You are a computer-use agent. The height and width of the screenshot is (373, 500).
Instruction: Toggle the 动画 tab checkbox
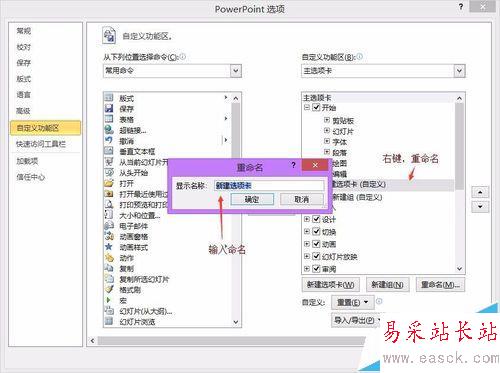(316, 244)
